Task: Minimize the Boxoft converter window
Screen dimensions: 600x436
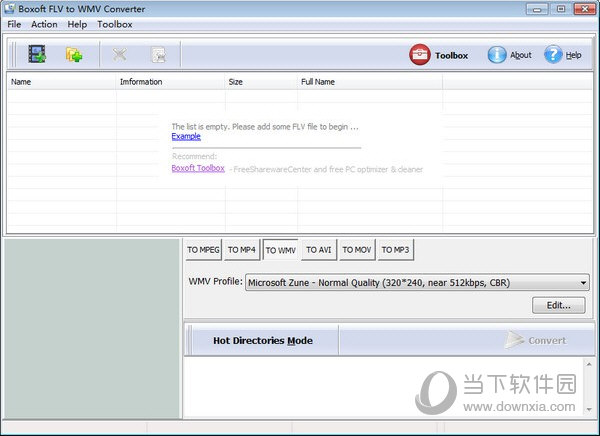Action: [537, 9]
